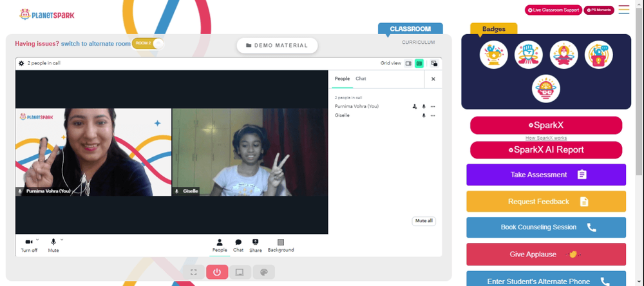This screenshot has height=286, width=644.
Task: Click the name 'Giselle' in People list
Action: 342,115
